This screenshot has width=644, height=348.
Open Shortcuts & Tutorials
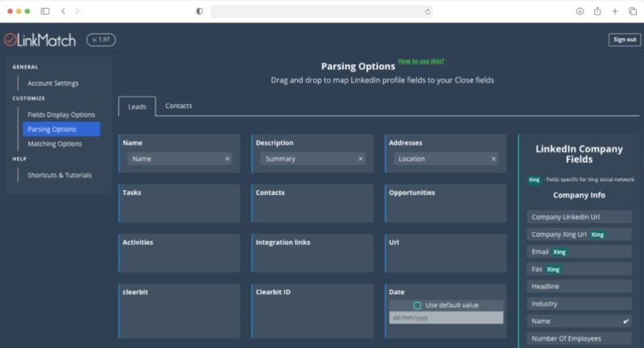pyautogui.click(x=60, y=175)
